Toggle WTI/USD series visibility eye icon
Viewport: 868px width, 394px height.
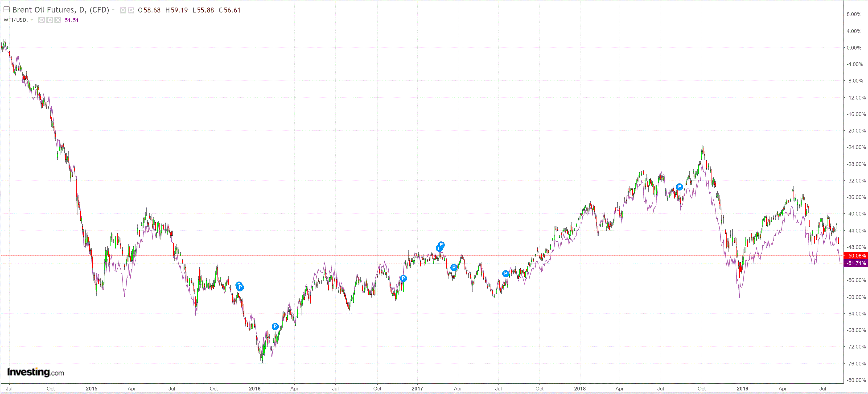click(x=41, y=20)
